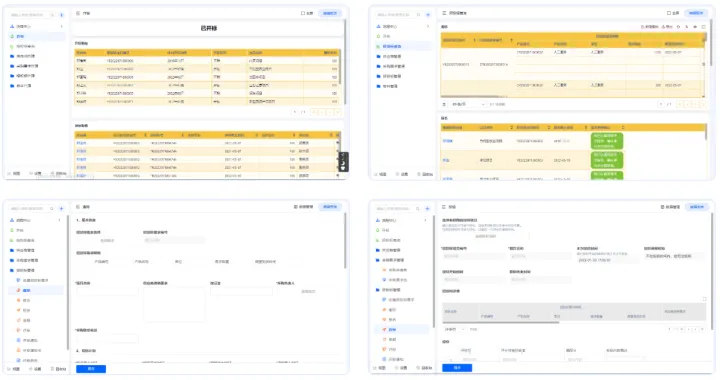Image resolution: width=720 pixels, height=380 pixels.
Task: Click plus icon beside search in green-tags window
Action: (428, 15)
